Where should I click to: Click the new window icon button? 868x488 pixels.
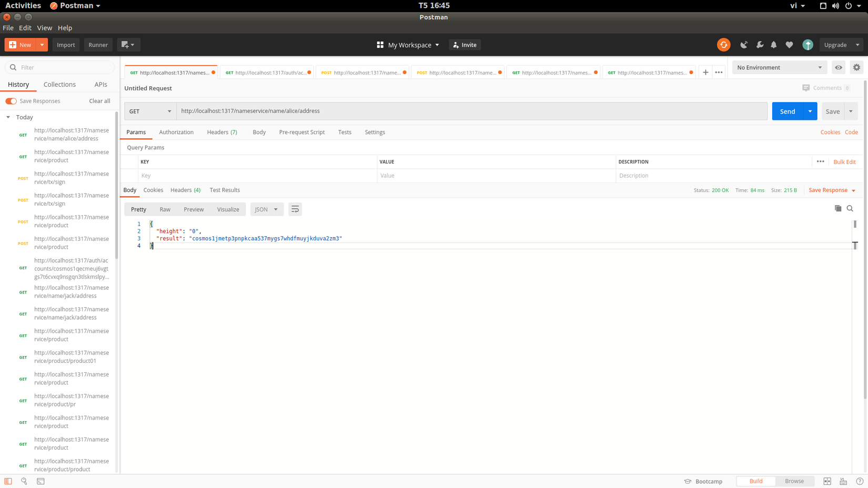coord(128,45)
